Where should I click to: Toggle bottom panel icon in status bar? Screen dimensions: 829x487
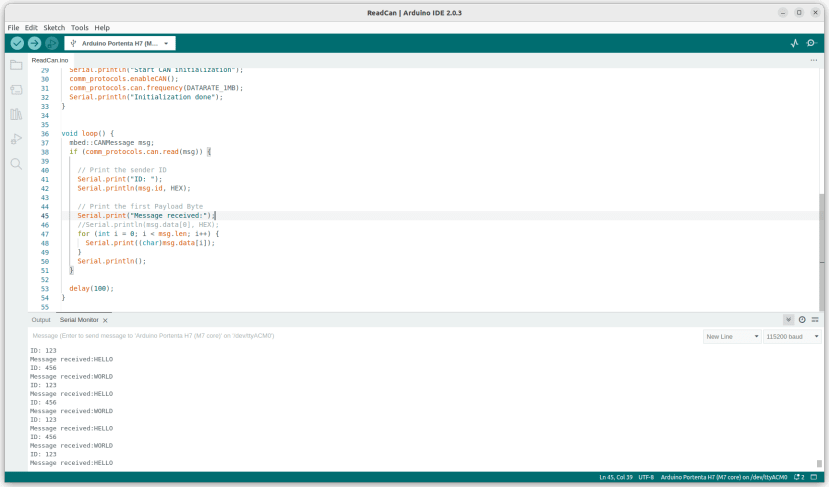[x=814, y=477]
